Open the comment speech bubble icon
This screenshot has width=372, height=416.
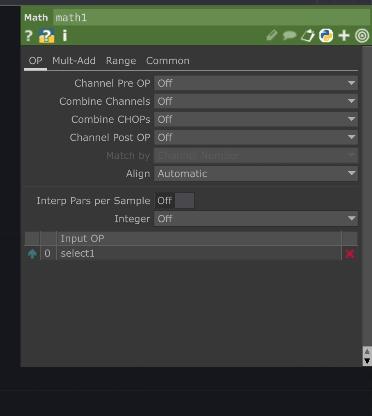[289, 35]
